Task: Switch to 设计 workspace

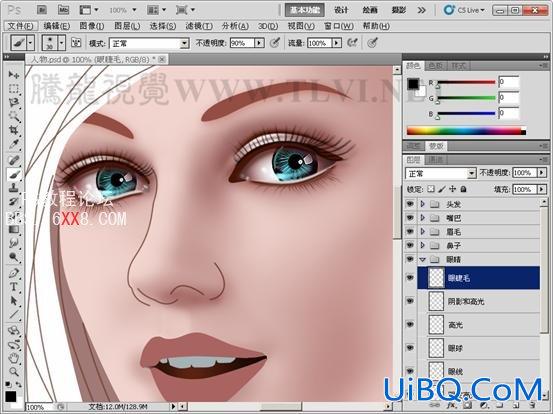Action: 341,10
